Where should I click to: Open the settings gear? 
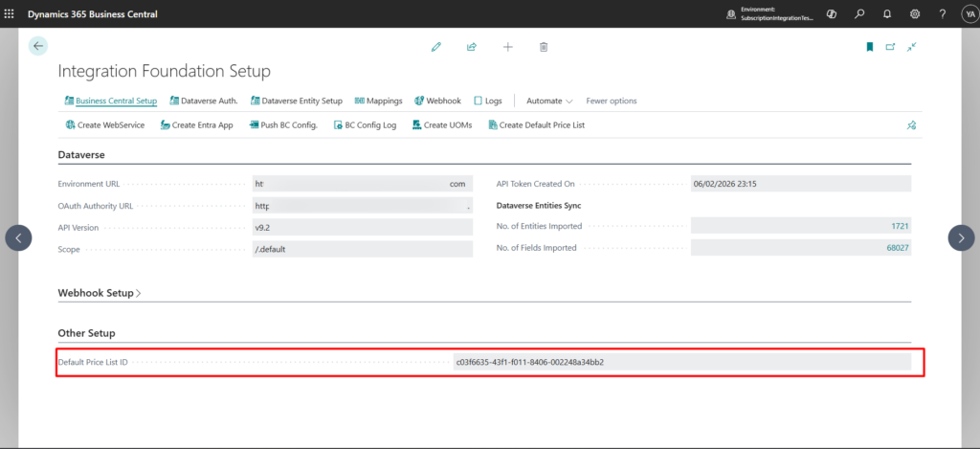coord(915,14)
